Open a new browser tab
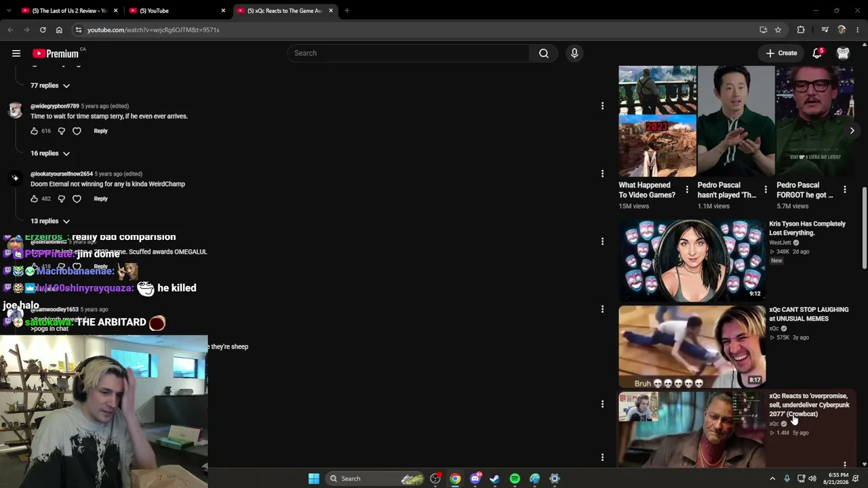Image resolution: width=868 pixels, height=488 pixels. [x=347, y=11]
